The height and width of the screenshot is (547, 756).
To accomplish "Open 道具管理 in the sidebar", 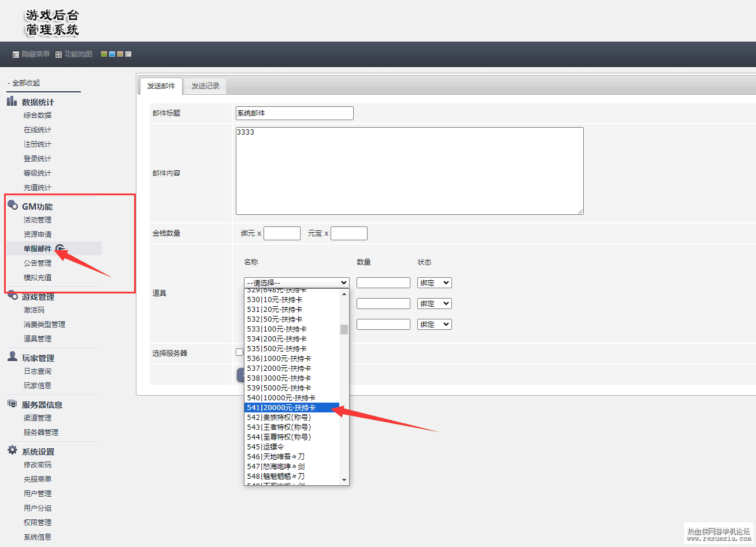I will (x=38, y=339).
